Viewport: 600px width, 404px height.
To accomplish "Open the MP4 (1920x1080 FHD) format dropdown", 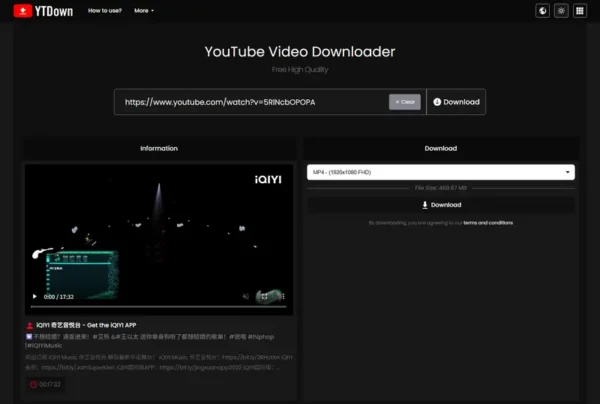I will point(440,172).
